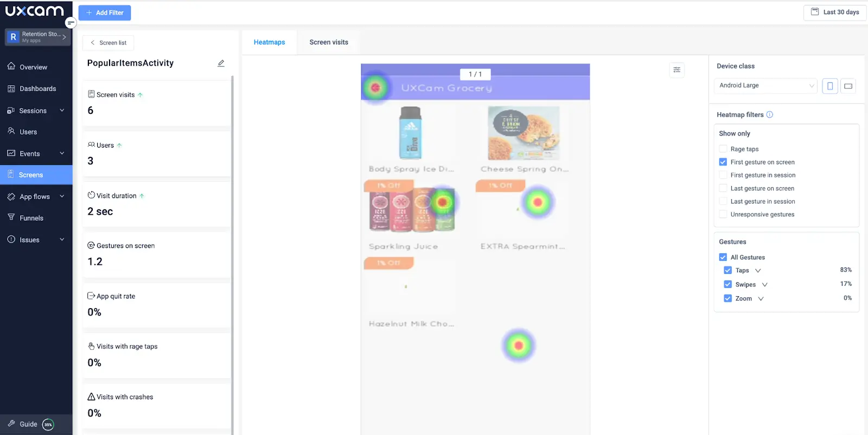
Task: Open Overview via the home icon
Action: coord(11,66)
